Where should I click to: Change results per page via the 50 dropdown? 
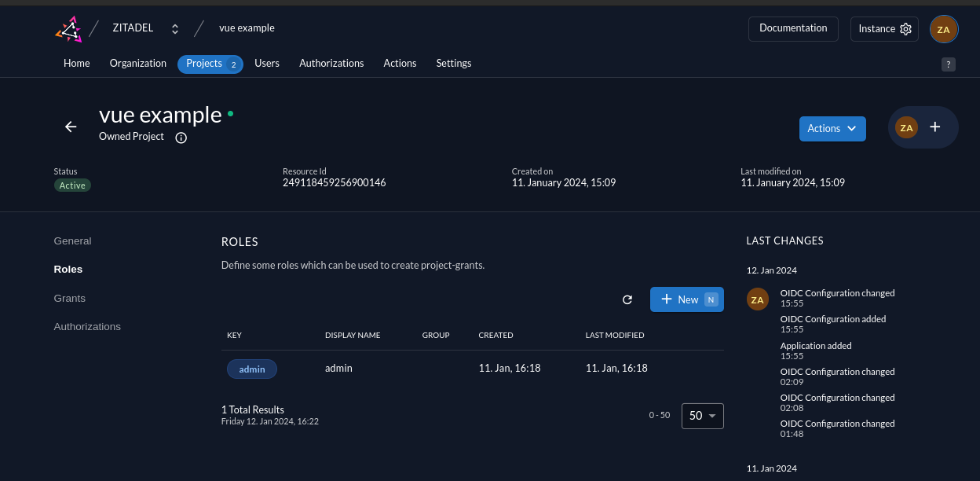(702, 415)
